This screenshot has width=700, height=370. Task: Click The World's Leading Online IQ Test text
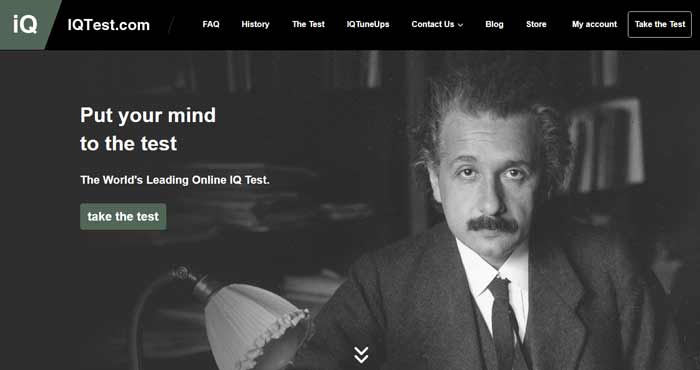coord(175,180)
